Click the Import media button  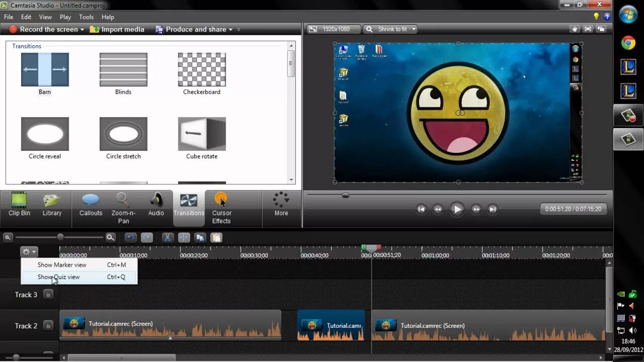click(117, 29)
